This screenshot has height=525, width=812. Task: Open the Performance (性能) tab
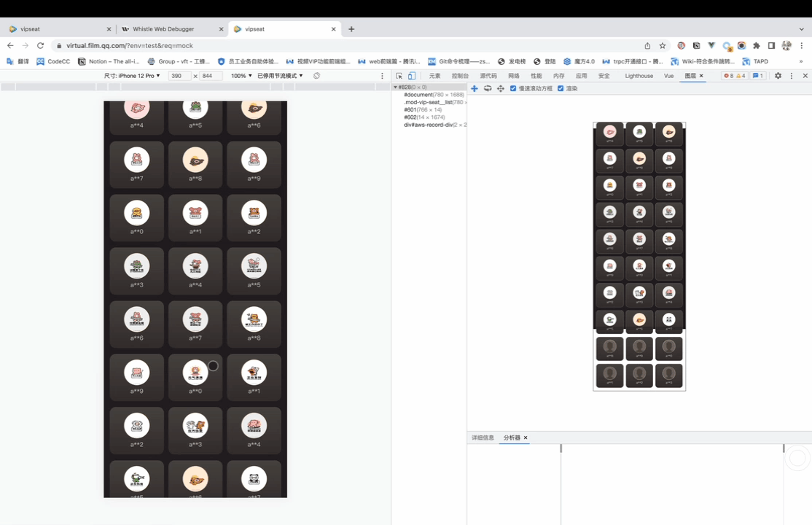pyautogui.click(x=536, y=76)
